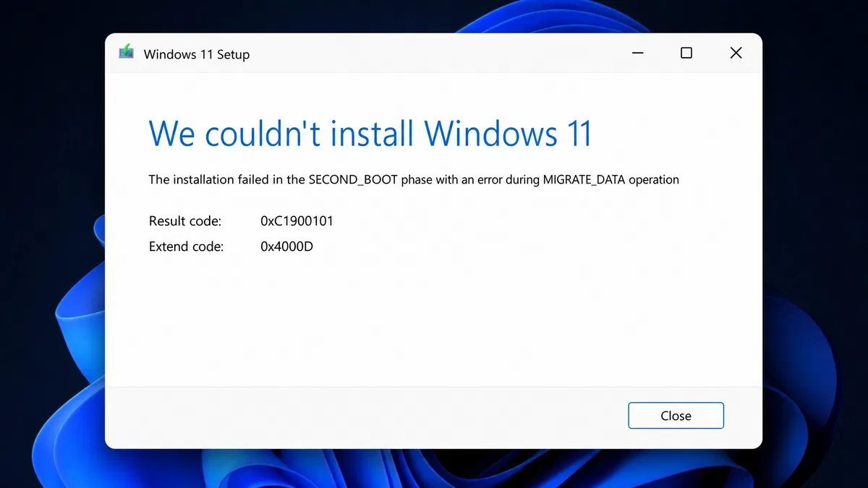868x488 pixels.
Task: Maximize the Windows 11 Setup window
Action: 686,53
